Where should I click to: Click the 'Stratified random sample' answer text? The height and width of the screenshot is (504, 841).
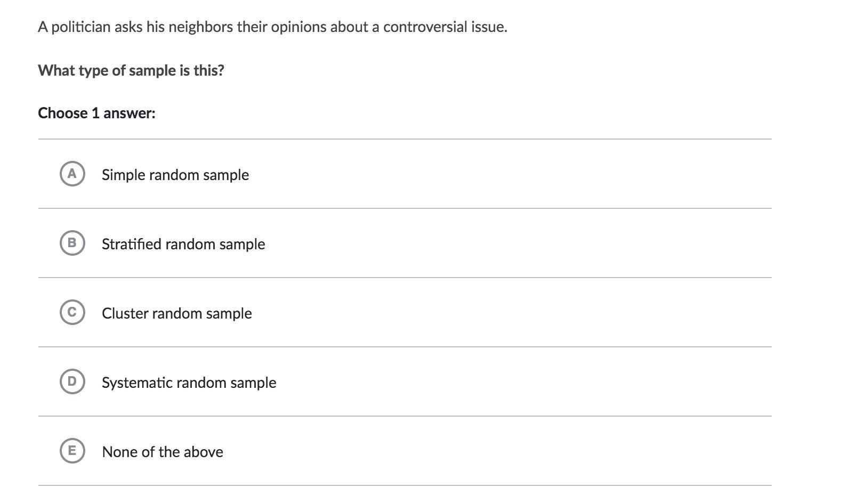[183, 244]
